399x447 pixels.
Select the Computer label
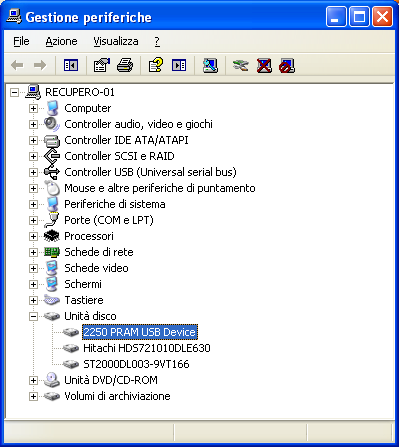88,108
